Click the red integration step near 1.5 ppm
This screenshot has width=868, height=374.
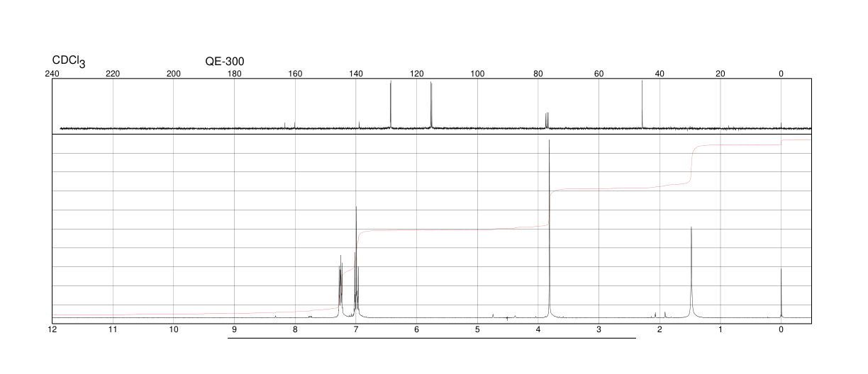pos(691,164)
